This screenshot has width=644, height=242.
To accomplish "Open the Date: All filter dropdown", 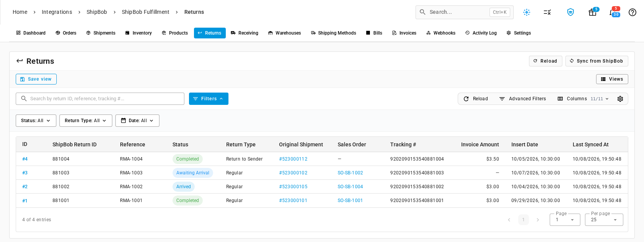I will point(137,121).
